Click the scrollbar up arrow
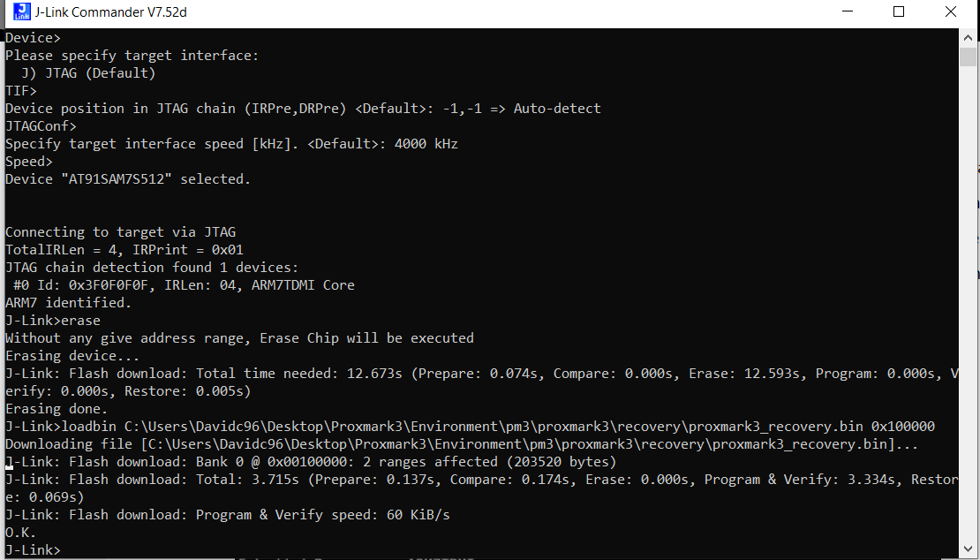 tap(968, 37)
